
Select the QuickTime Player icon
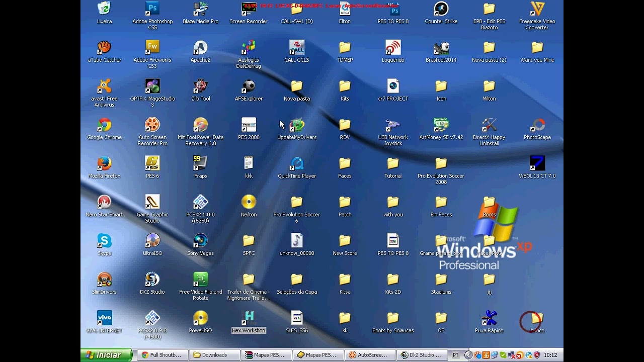pyautogui.click(x=297, y=163)
